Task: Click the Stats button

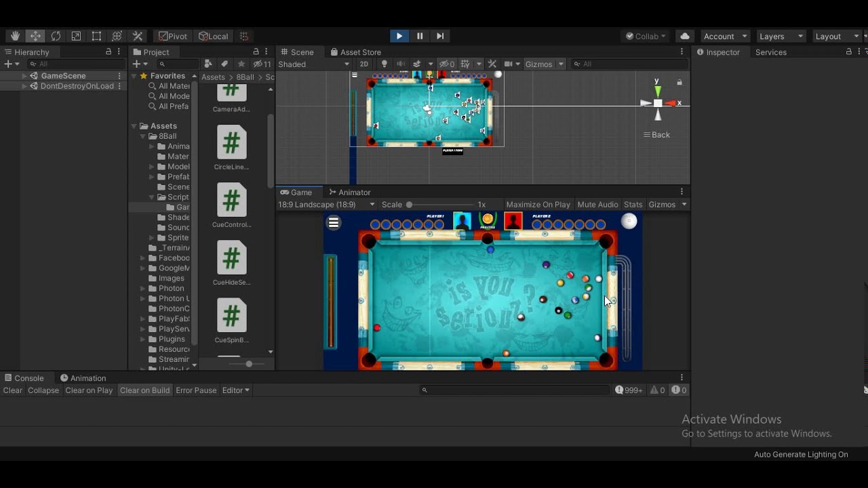Action: [x=633, y=205]
